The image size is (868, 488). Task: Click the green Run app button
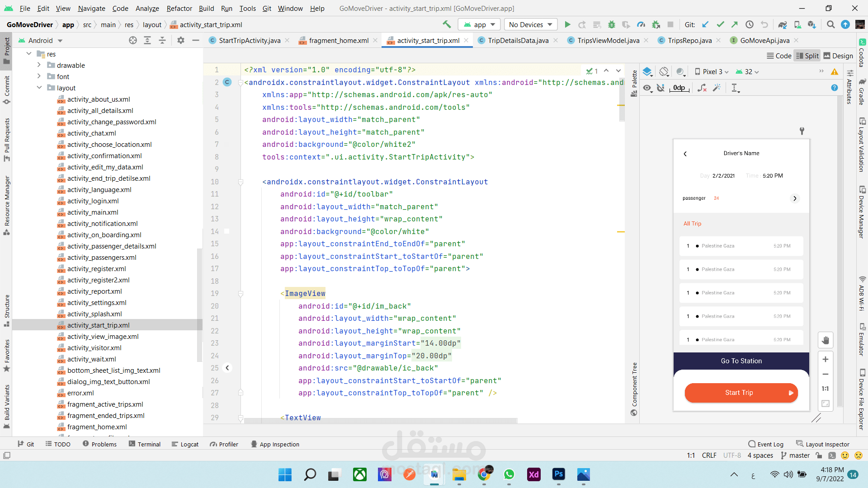point(567,24)
